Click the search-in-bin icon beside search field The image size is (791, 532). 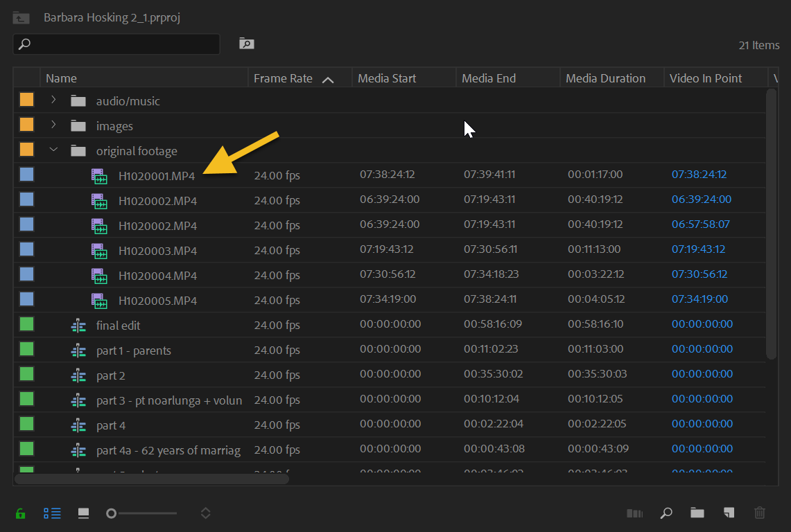246,44
